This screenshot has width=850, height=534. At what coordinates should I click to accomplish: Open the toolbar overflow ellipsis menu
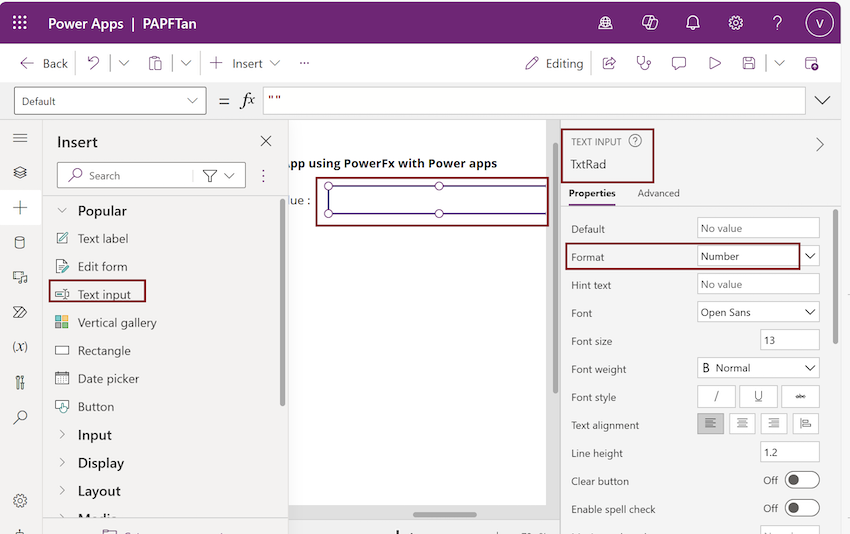[304, 63]
